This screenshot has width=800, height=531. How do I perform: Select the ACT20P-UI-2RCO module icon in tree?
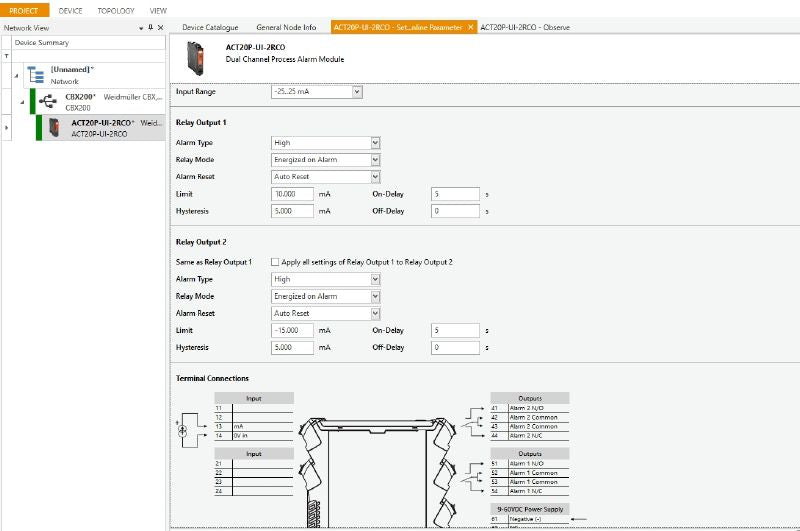click(x=54, y=127)
